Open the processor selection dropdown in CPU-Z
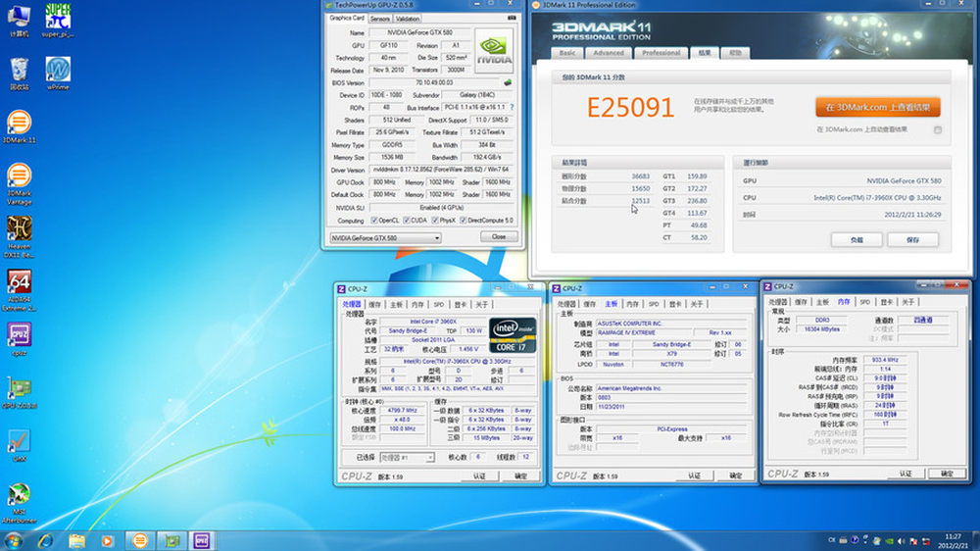The width and height of the screenshot is (980, 551). [407, 457]
